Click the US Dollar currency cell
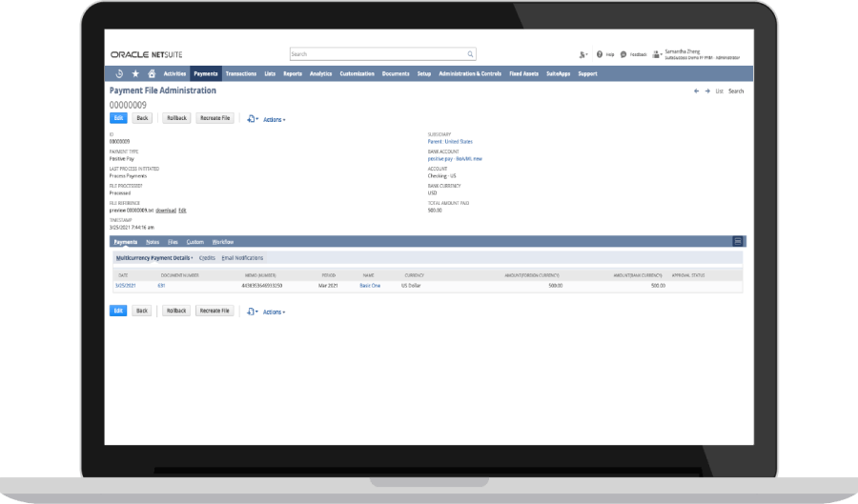This screenshot has height=504, width=858. (411, 285)
